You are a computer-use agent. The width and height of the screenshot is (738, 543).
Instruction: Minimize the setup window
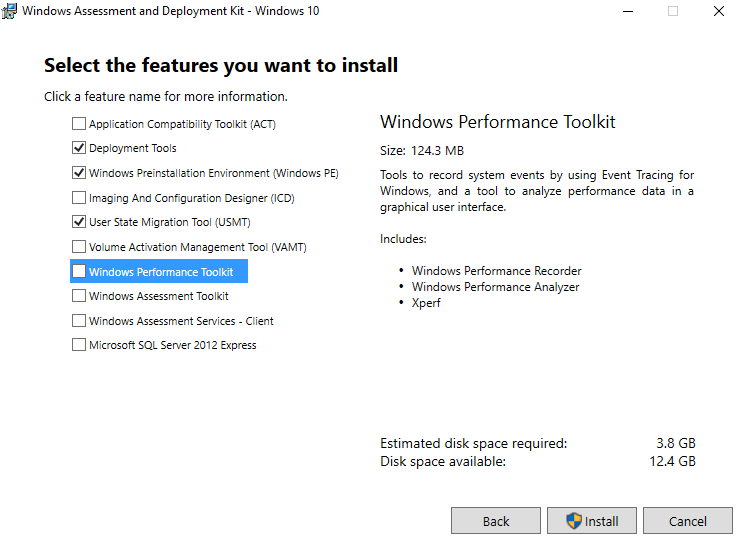[628, 11]
